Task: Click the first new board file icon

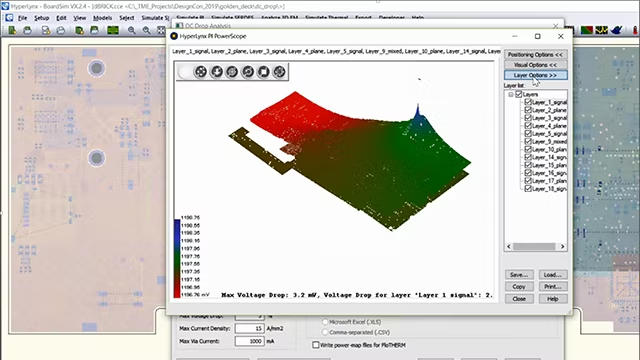Action: click(12, 30)
